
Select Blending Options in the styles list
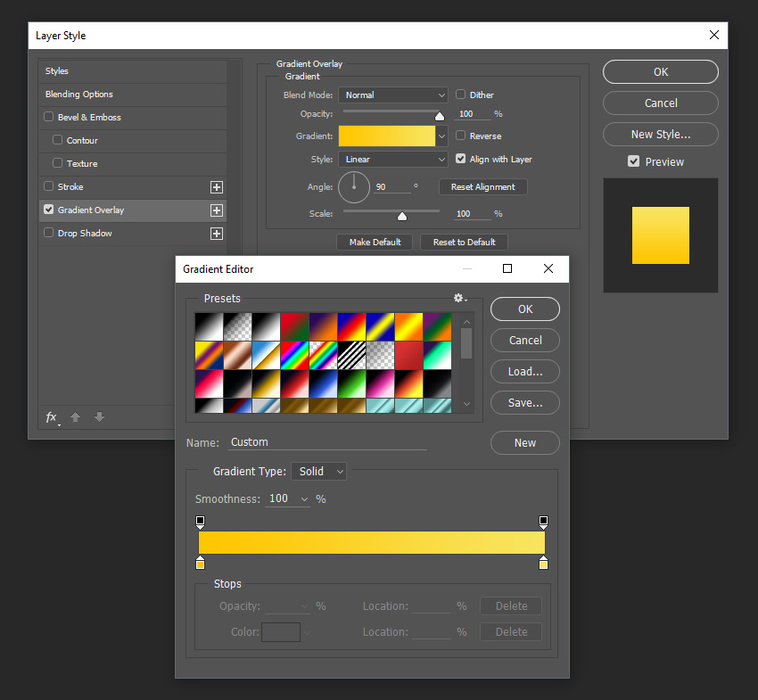[x=79, y=95]
